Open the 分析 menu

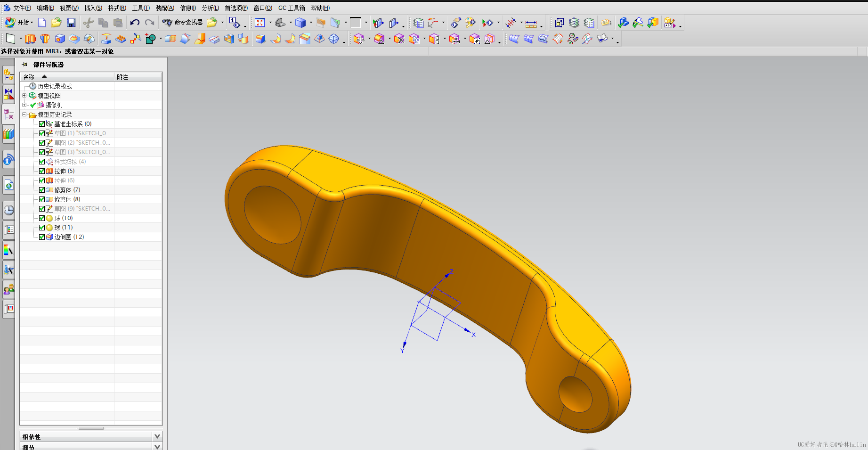click(x=210, y=8)
